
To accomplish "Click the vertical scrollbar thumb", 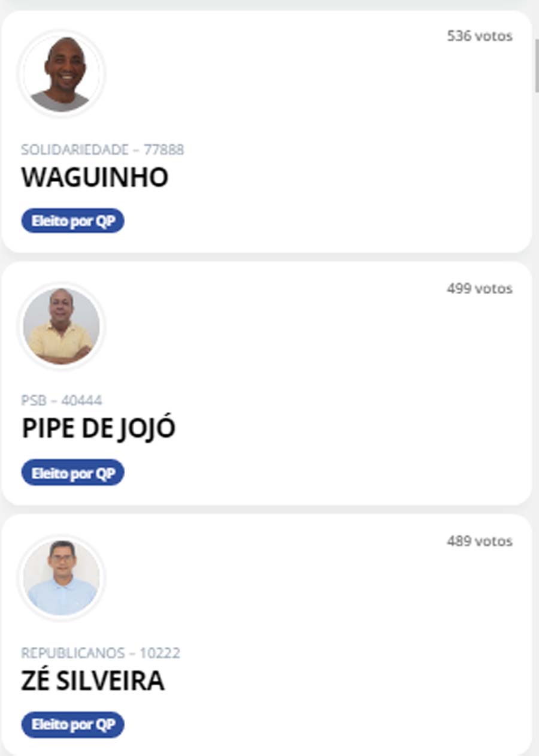I will pos(536,66).
